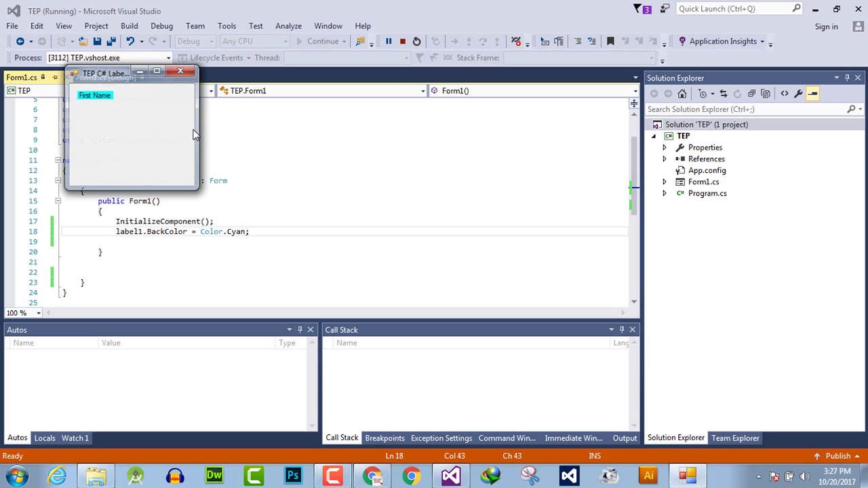Switch to the Locals tab
The width and height of the screenshot is (868, 488).
pyautogui.click(x=45, y=438)
